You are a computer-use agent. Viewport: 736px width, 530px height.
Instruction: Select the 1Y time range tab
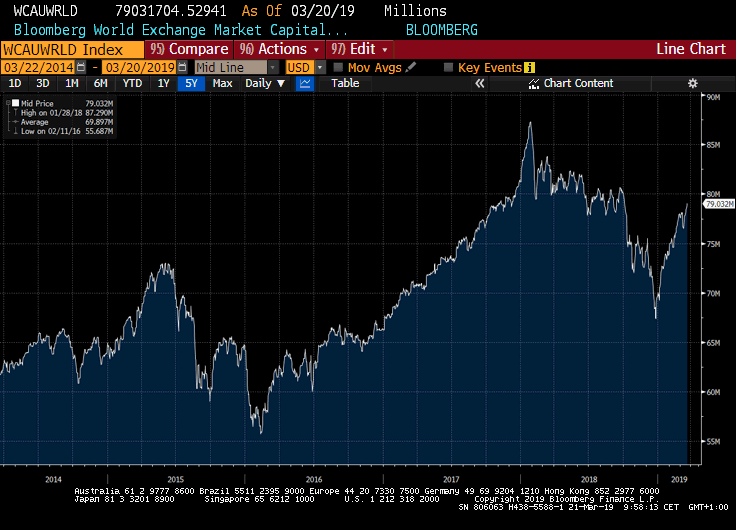click(163, 84)
